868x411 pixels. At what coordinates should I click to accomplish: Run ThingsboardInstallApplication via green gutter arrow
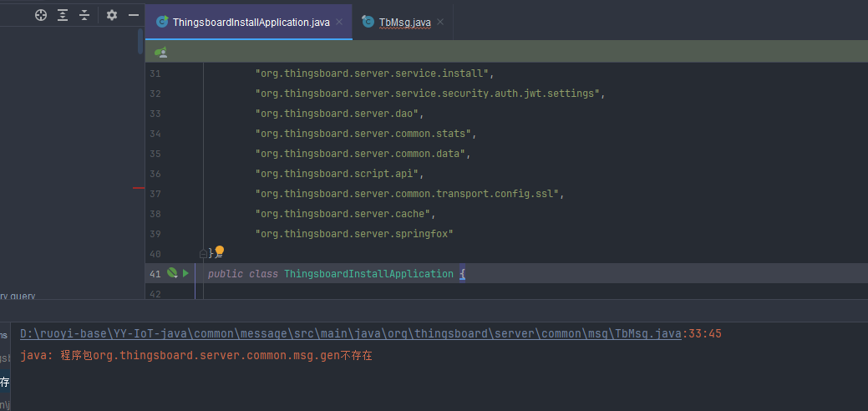tap(185, 273)
